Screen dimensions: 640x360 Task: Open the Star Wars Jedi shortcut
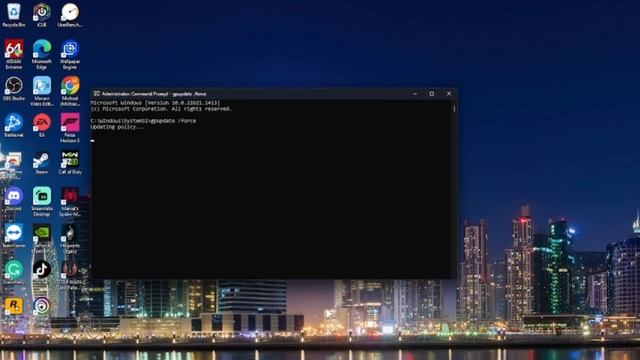coord(70,275)
